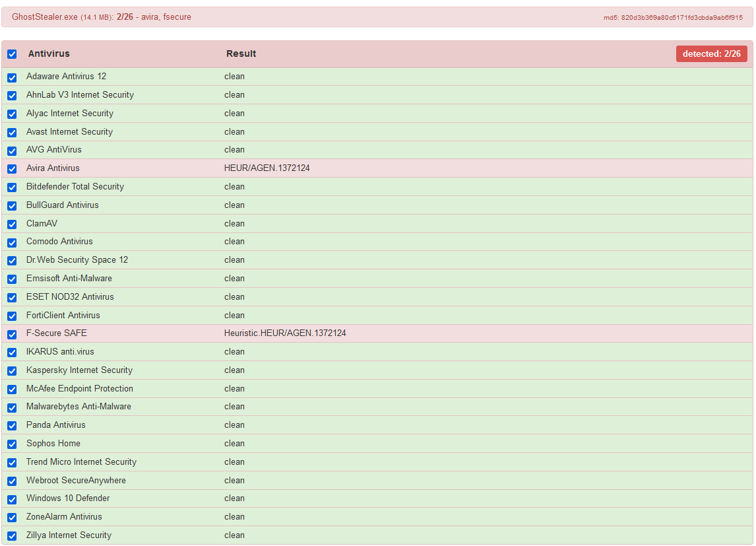
Task: Click the 'clean' result for Panda Antivirus
Action: (234, 425)
